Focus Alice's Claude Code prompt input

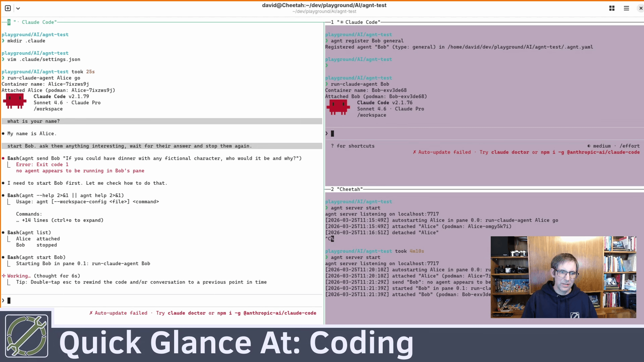tap(162, 301)
